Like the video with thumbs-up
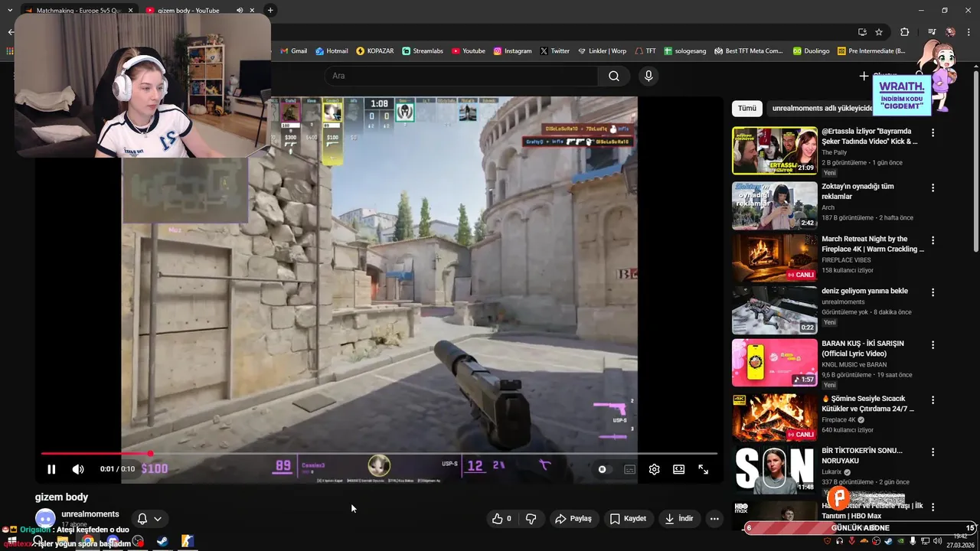This screenshot has height=551, width=980. [x=501, y=518]
